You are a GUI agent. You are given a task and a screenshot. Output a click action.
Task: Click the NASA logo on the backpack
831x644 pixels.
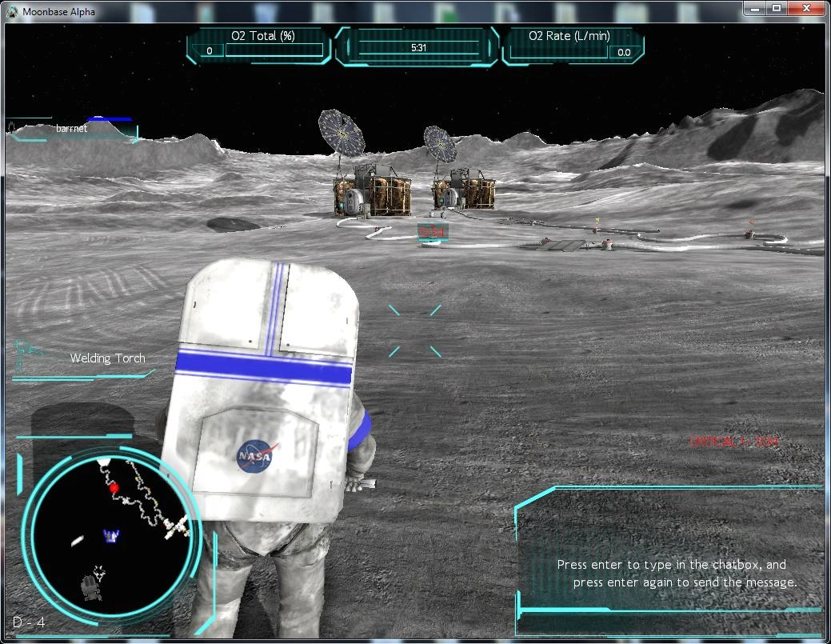[x=256, y=456]
